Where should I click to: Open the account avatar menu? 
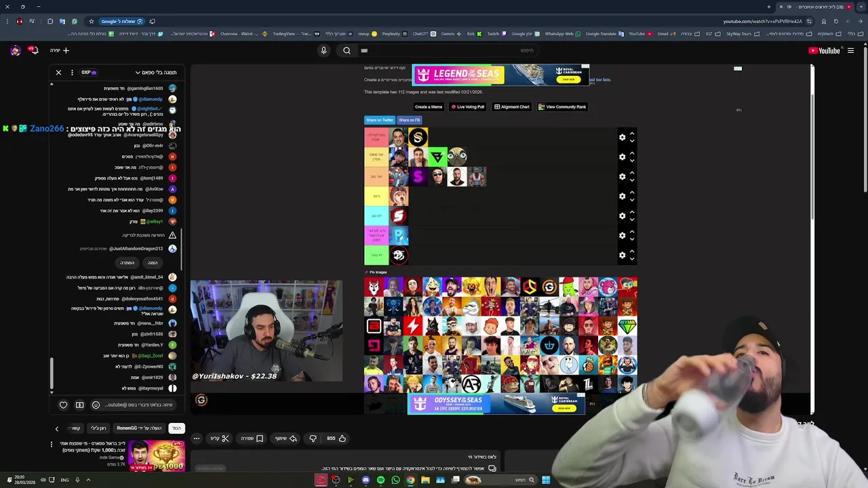point(15,50)
